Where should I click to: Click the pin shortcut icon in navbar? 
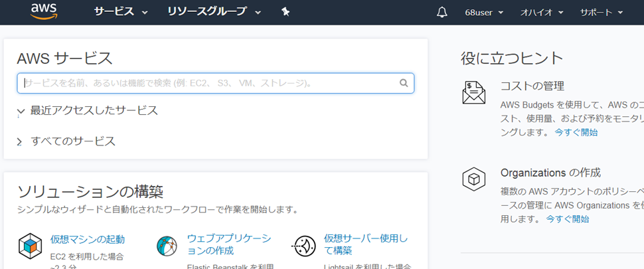[285, 12]
